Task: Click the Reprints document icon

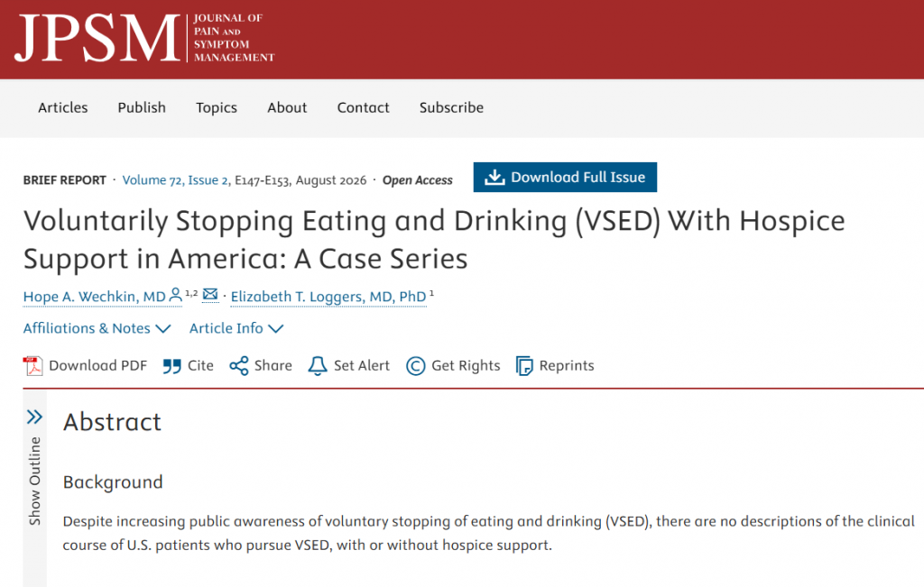Action: [524, 366]
